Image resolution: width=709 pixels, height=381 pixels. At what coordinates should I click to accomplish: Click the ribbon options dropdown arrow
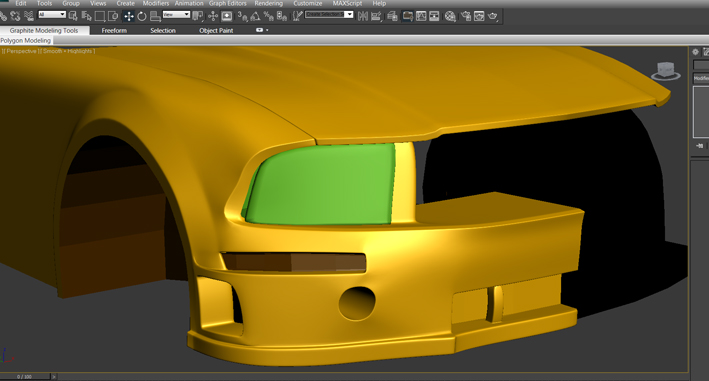point(267,30)
